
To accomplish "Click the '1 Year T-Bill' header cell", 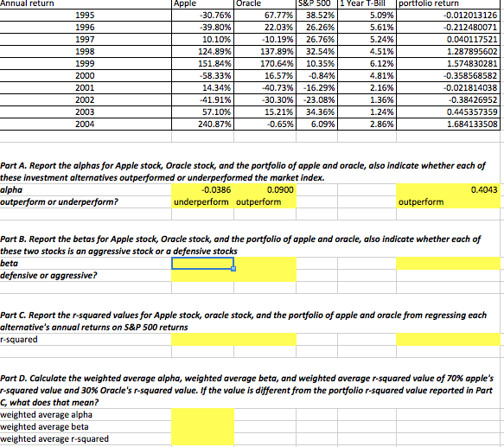I will point(367,3).
